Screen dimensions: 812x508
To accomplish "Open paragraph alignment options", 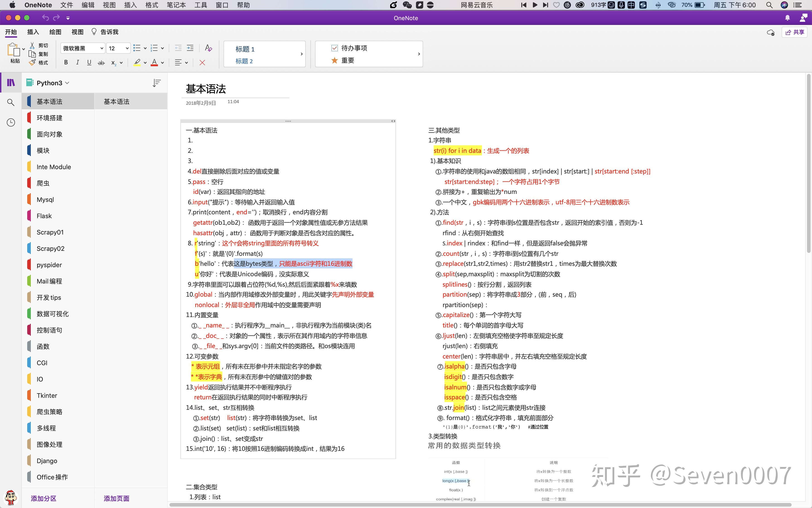I will [181, 63].
